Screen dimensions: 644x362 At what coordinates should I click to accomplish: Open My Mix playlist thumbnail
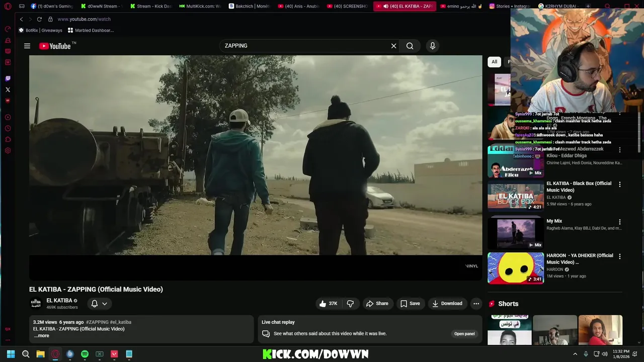click(x=516, y=232)
